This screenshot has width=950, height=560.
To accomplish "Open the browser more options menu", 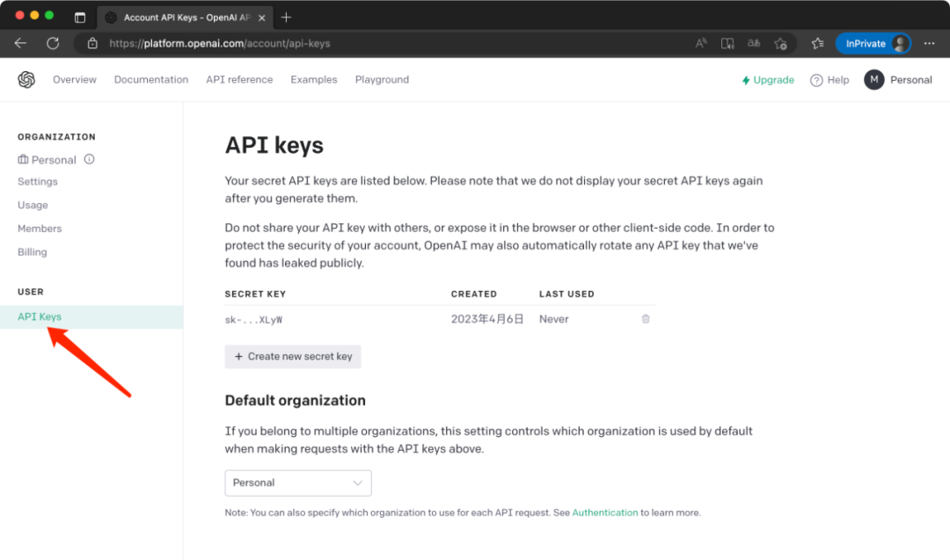I will click(929, 43).
